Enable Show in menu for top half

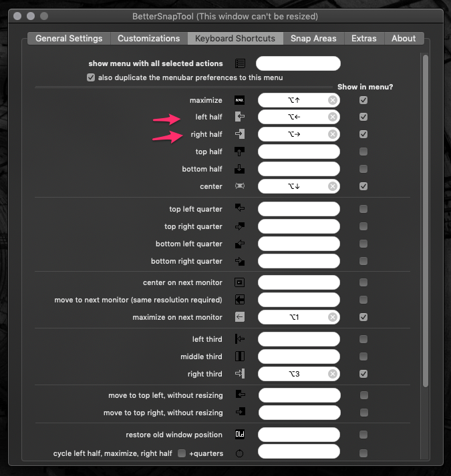click(363, 152)
